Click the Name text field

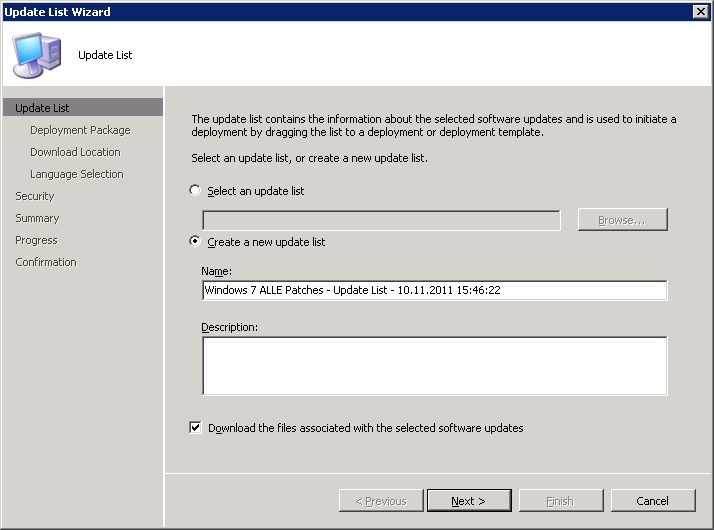[434, 290]
